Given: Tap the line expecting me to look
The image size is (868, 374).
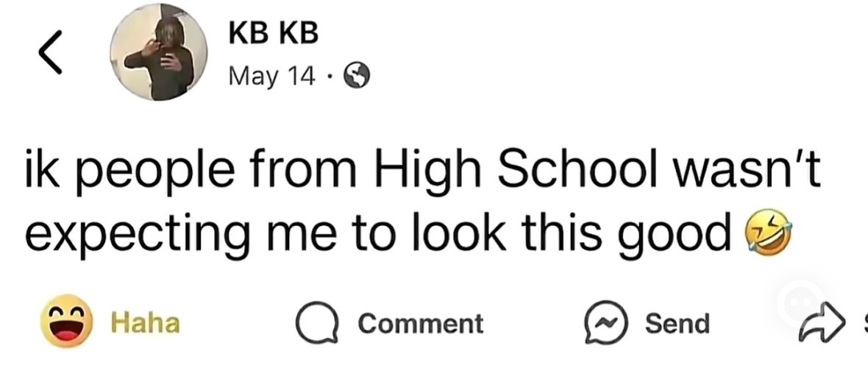Looking at the screenshot, I should tap(408, 232).
